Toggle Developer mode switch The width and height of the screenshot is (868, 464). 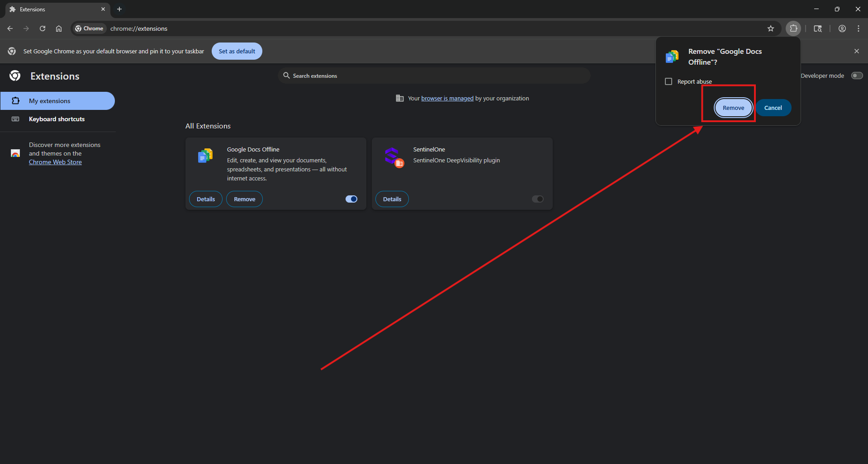tap(857, 76)
